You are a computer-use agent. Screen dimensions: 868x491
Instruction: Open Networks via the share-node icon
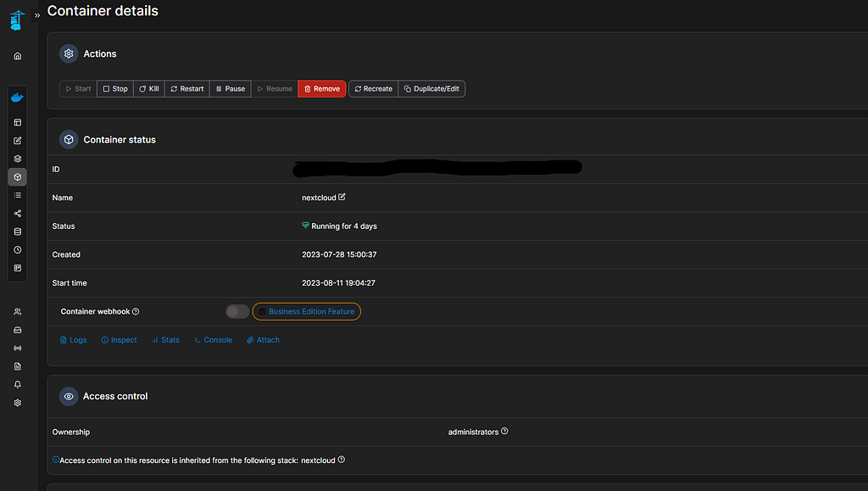coord(18,214)
